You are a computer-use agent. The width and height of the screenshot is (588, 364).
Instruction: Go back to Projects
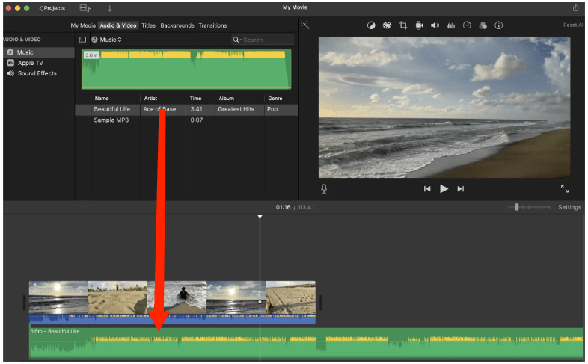[52, 8]
